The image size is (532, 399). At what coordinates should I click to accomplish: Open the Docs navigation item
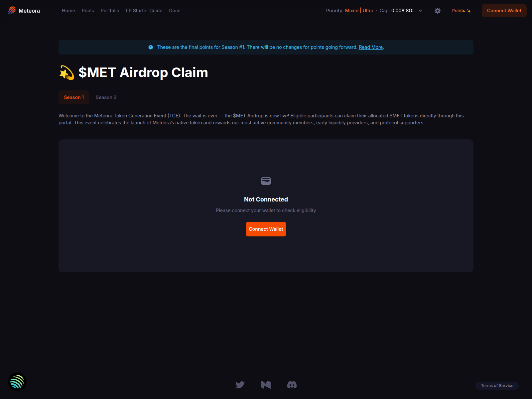click(x=175, y=11)
